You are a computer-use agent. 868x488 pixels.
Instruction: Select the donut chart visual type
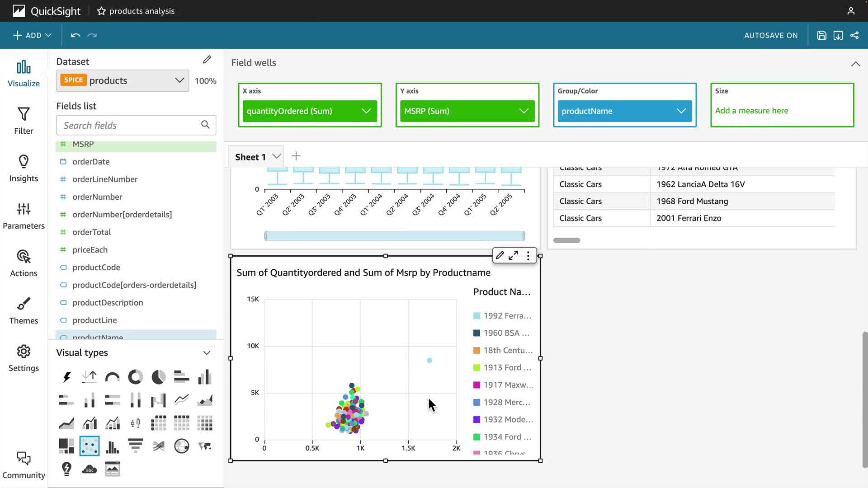[x=135, y=377]
